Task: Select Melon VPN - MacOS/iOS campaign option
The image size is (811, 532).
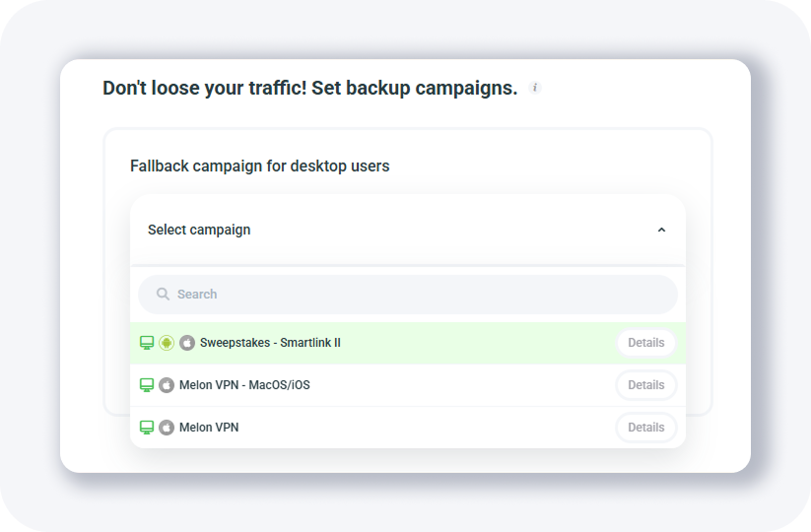Action: [x=244, y=385]
